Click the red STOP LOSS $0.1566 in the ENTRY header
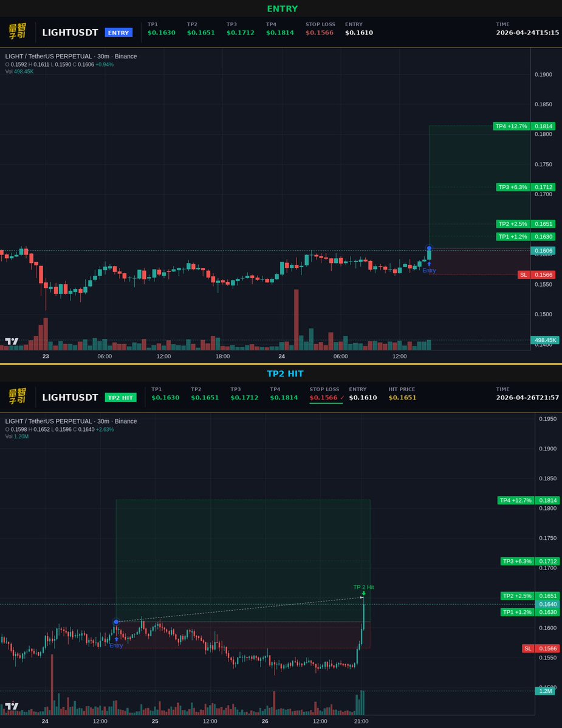 [320, 33]
